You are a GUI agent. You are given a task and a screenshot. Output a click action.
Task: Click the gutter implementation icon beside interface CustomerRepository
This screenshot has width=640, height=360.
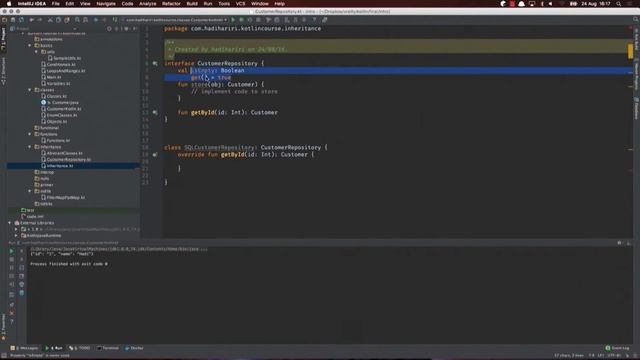[155, 64]
